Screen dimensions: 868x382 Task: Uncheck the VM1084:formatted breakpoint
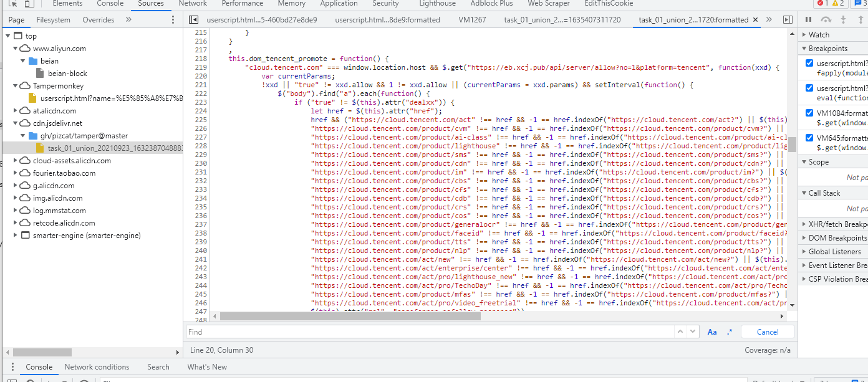point(809,113)
